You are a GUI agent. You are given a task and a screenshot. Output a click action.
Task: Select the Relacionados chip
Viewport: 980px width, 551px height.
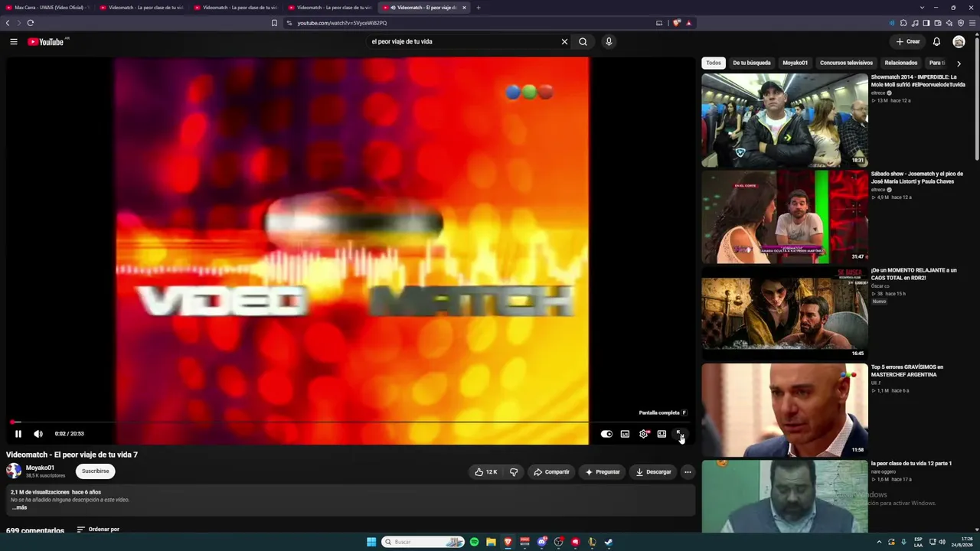click(x=901, y=63)
